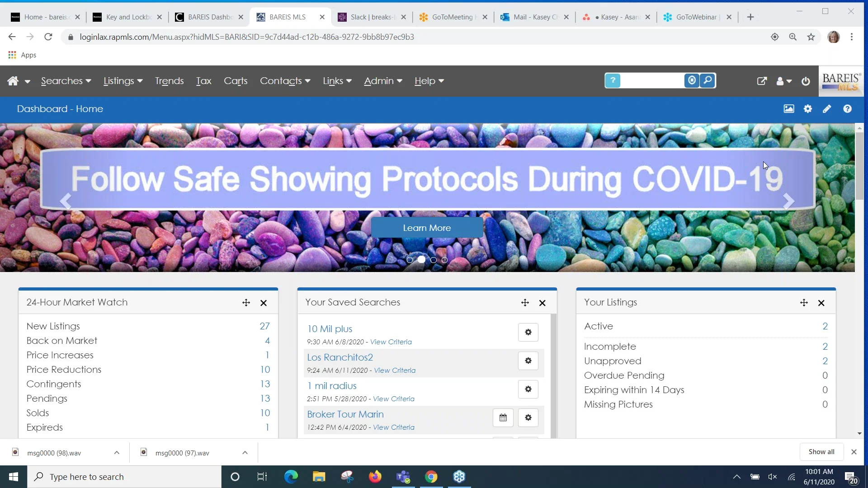Expand the Links dropdown menu
The width and height of the screenshot is (868, 488).
(337, 81)
